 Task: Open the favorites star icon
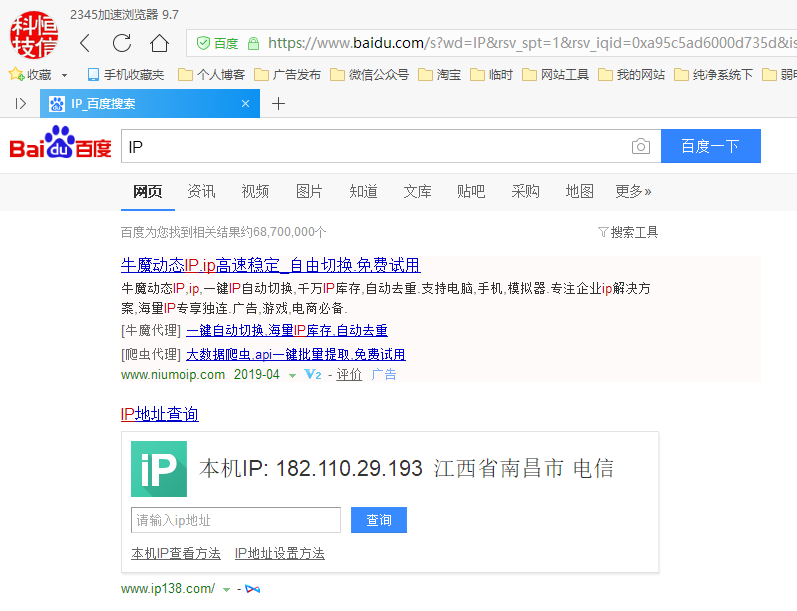click(16, 74)
